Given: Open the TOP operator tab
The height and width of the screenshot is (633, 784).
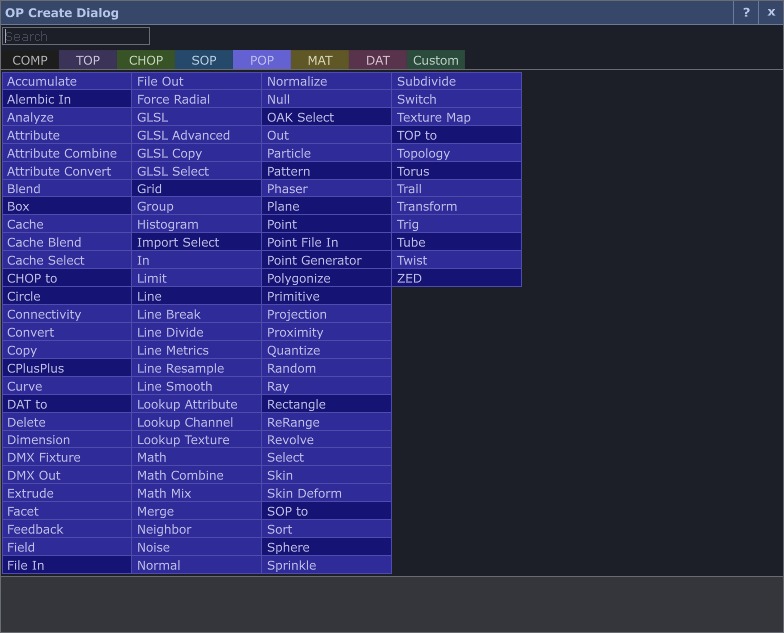Looking at the screenshot, I should point(88,60).
